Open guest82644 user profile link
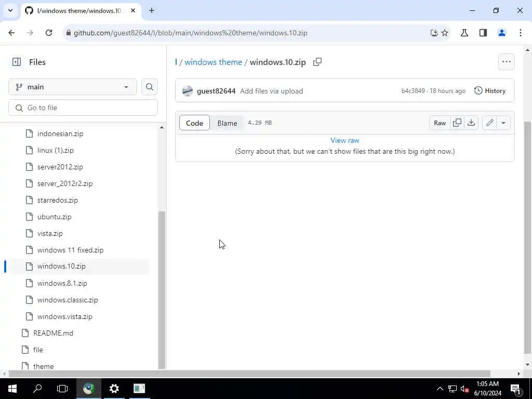532x399 pixels. coord(216,91)
